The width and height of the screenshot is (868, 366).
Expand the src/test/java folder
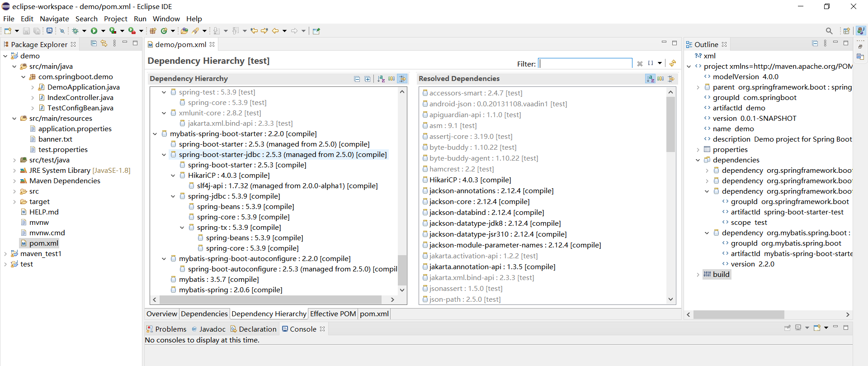tap(14, 160)
